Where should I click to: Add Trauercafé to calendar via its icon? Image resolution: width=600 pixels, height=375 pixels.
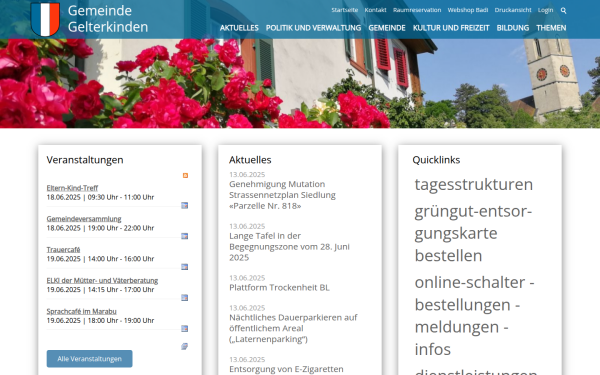(184, 267)
